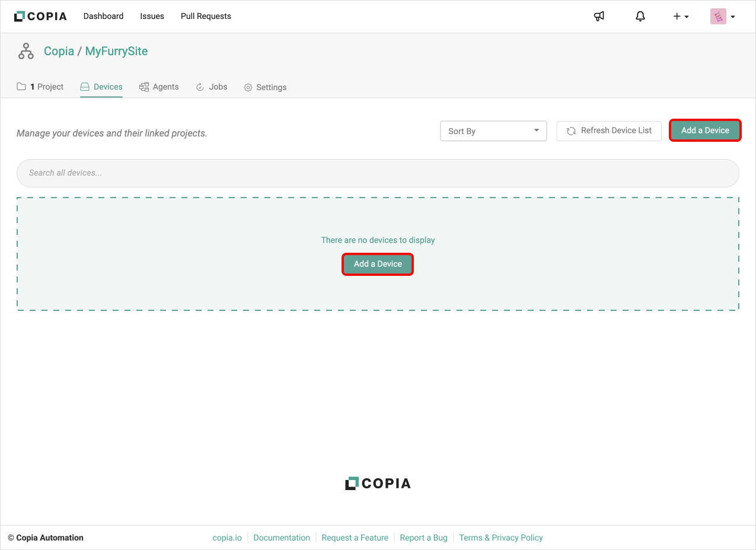Open the Sort By dropdown
Screen dimensions: 756x550
coord(493,131)
